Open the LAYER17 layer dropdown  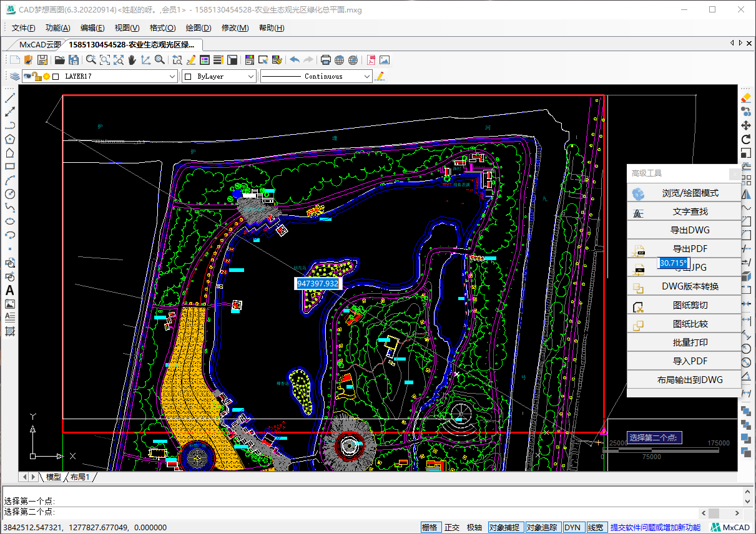(173, 76)
